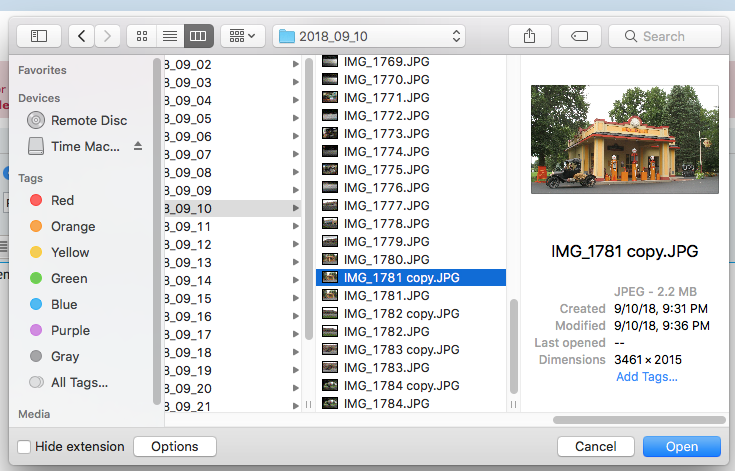The width and height of the screenshot is (735, 471).
Task: Switch to icon view mode
Action: pos(141,36)
